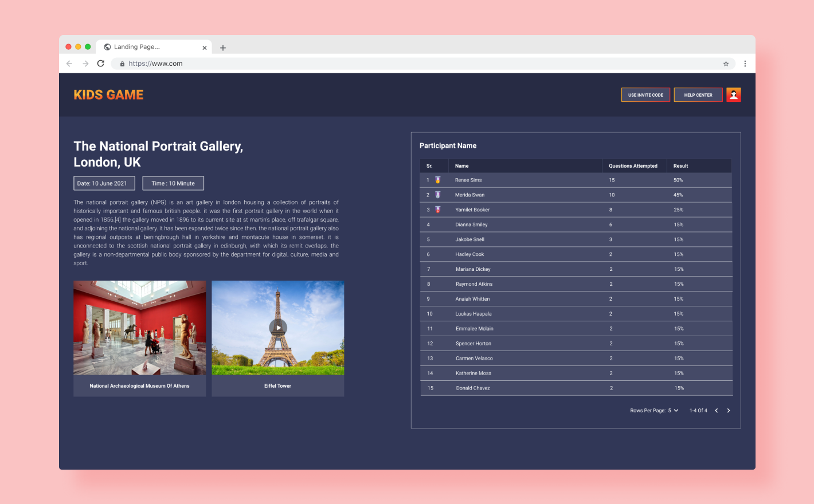Click the silver medal beside Merida Swan
This screenshot has width=814, height=504.
coord(437,195)
